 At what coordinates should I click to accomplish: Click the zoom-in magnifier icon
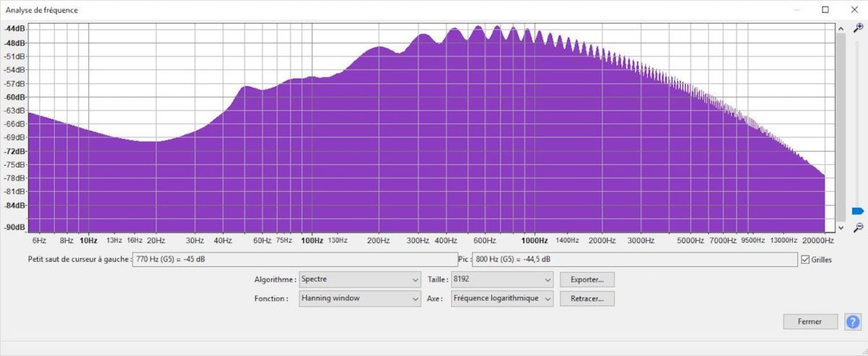coord(858,27)
